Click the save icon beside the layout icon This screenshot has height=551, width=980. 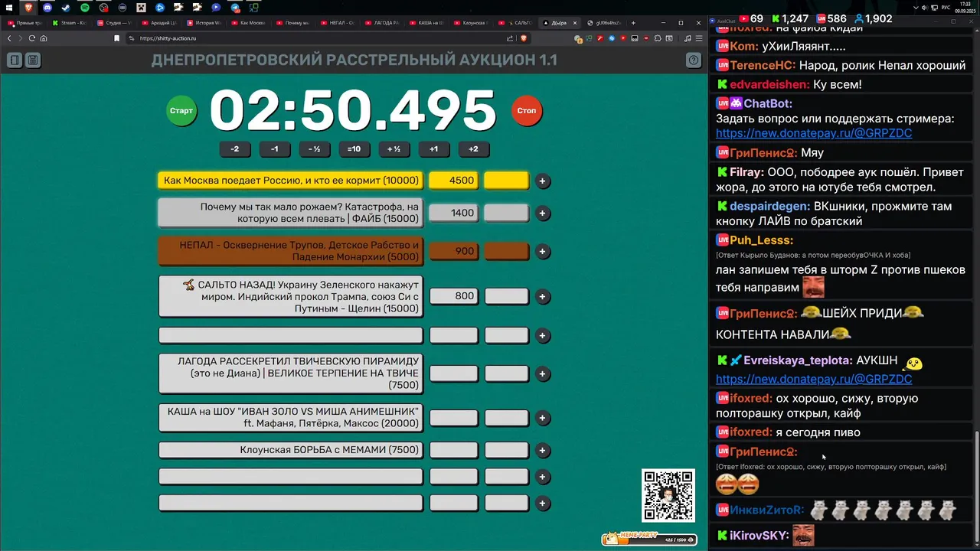pyautogui.click(x=33, y=60)
